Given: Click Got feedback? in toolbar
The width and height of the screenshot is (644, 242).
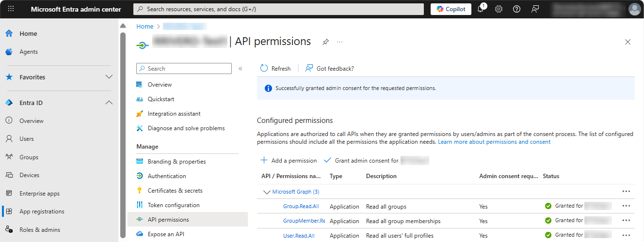Looking at the screenshot, I should tap(330, 69).
